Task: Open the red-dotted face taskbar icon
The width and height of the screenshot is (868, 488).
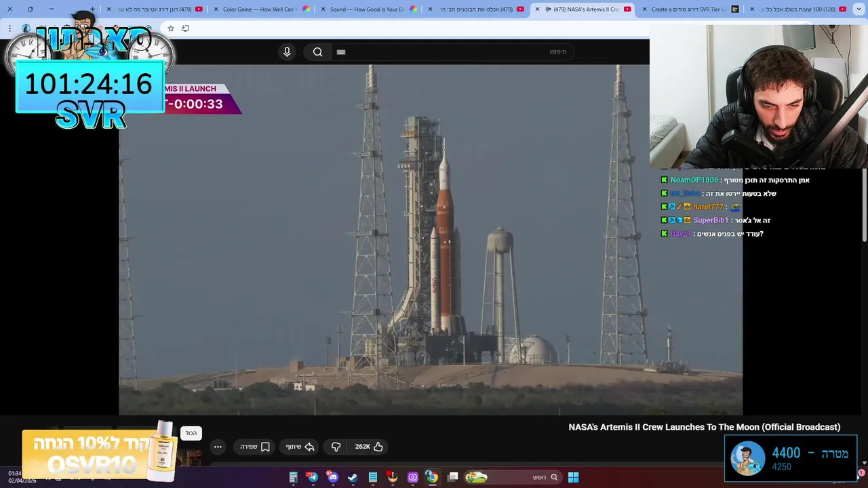Action: tap(392, 477)
